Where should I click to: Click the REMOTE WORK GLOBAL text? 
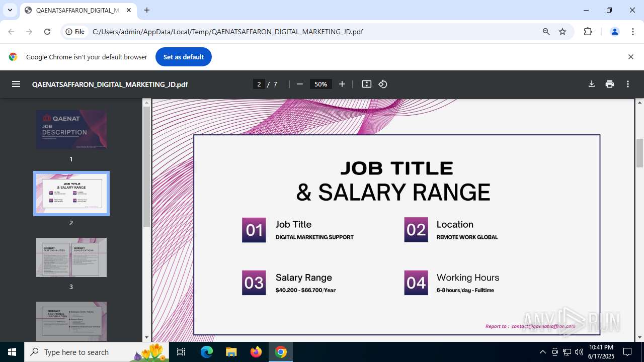(467, 237)
